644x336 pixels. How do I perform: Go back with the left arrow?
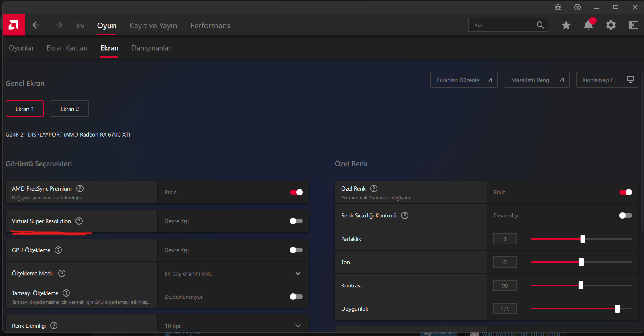click(x=36, y=25)
